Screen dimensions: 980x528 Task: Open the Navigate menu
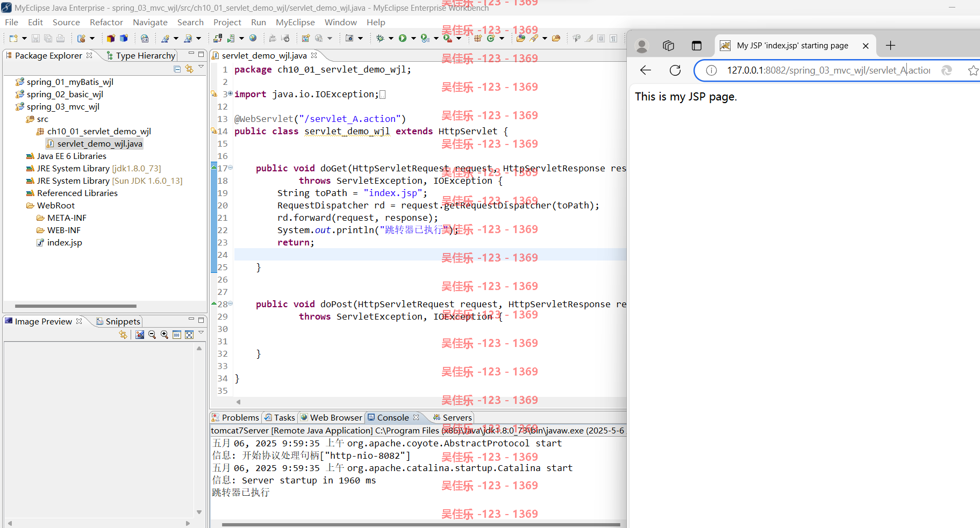150,22
